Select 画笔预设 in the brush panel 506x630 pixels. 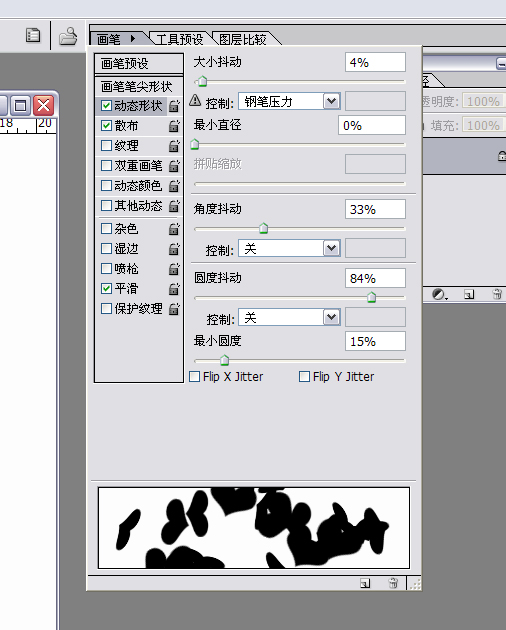point(139,63)
